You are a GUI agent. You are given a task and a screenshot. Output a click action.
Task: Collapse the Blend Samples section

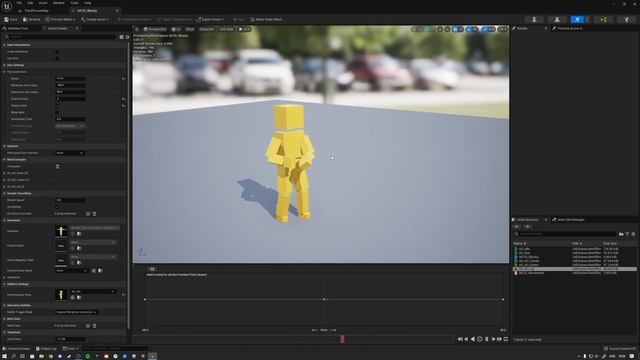click(x=4, y=160)
